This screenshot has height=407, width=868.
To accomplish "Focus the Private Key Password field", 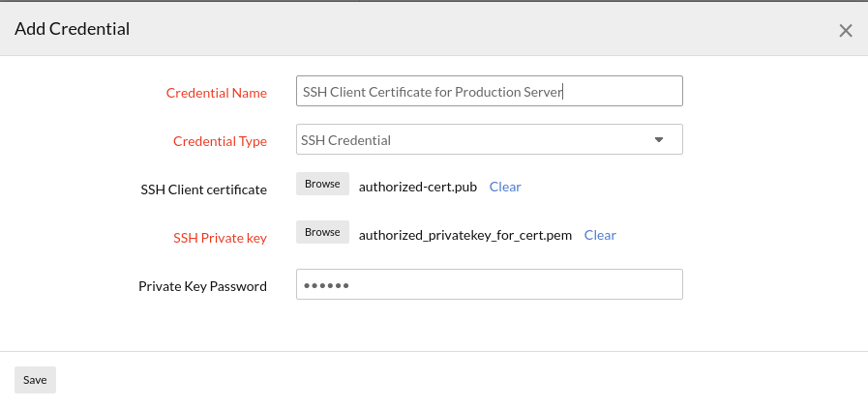I will tap(489, 285).
